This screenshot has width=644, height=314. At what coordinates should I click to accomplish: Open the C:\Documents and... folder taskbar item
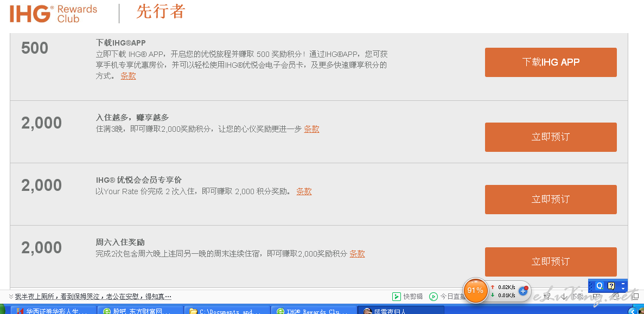pos(227,311)
